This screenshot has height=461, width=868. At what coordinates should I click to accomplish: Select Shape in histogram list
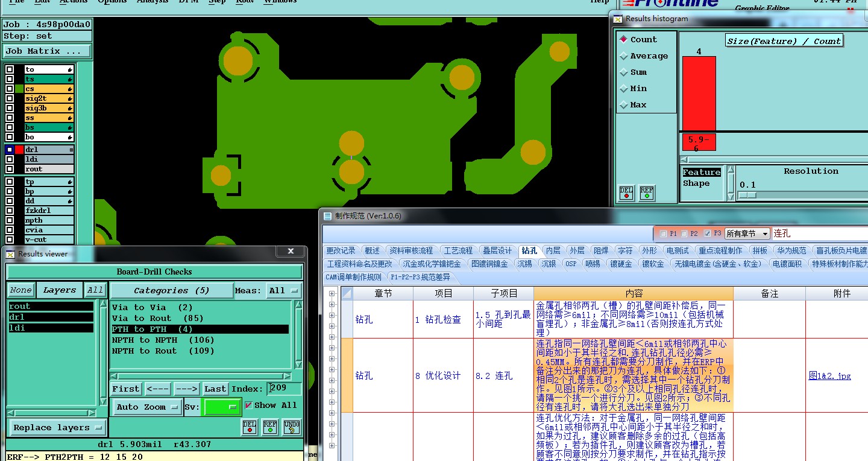(696, 183)
